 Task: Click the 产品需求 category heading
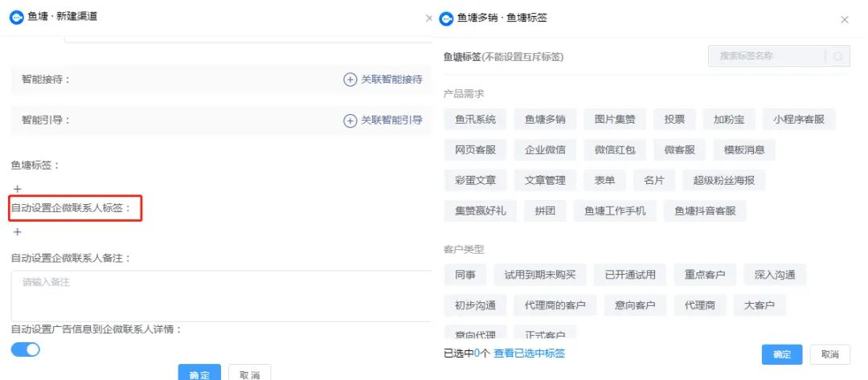tap(464, 93)
